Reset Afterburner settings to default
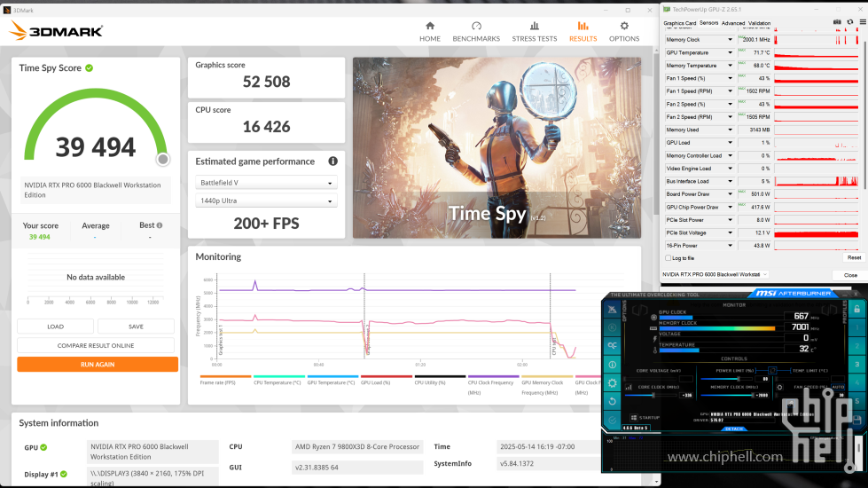868x488 pixels. [x=612, y=401]
